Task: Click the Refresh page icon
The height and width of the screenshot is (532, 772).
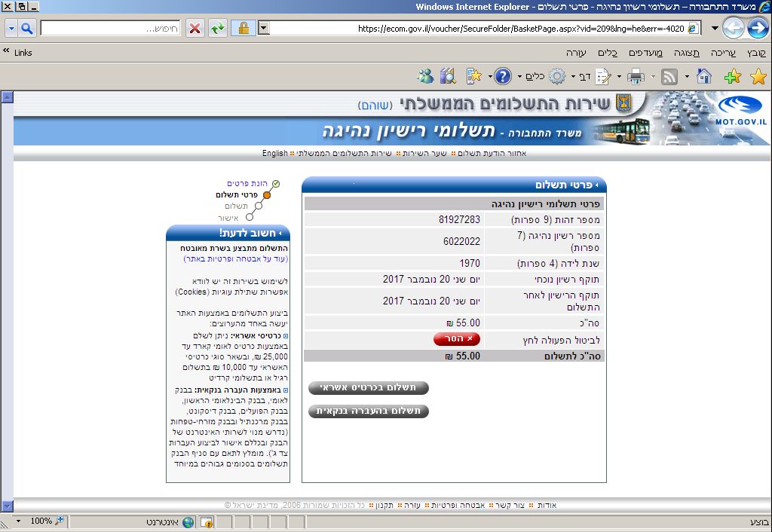Action: pos(218,29)
